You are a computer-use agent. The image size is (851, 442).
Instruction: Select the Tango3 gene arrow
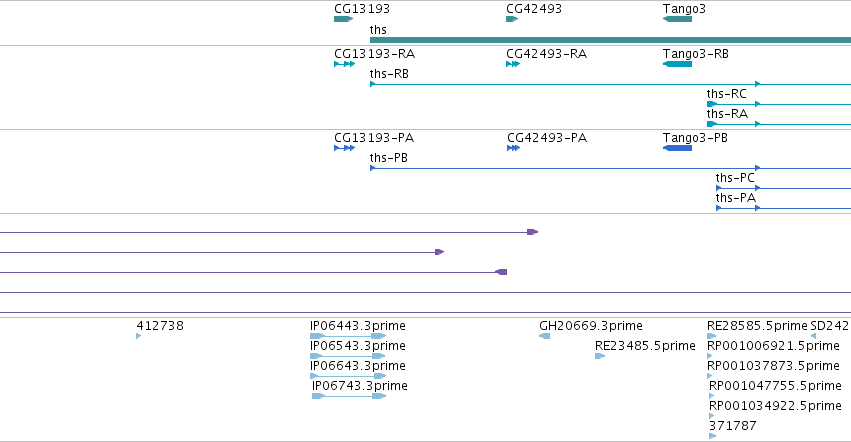click(677, 19)
